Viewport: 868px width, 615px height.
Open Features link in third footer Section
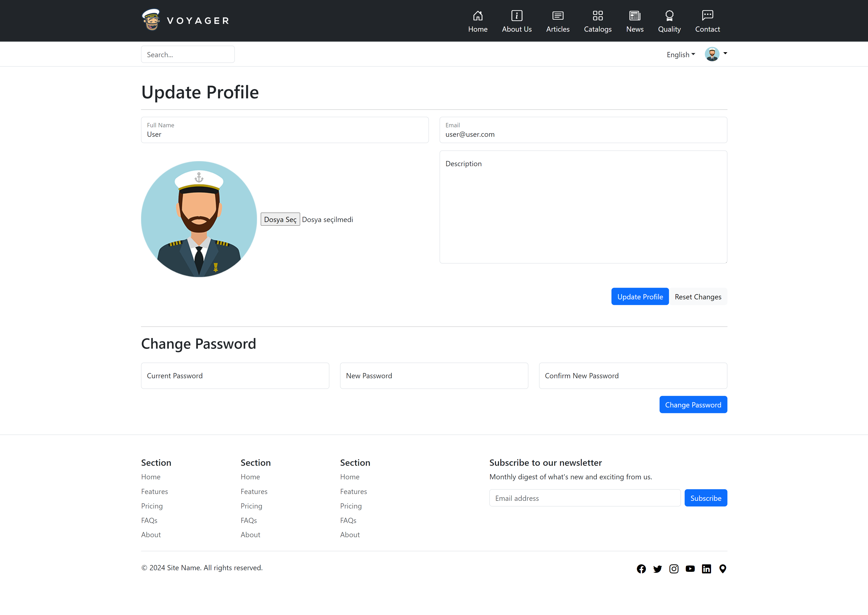(x=353, y=491)
